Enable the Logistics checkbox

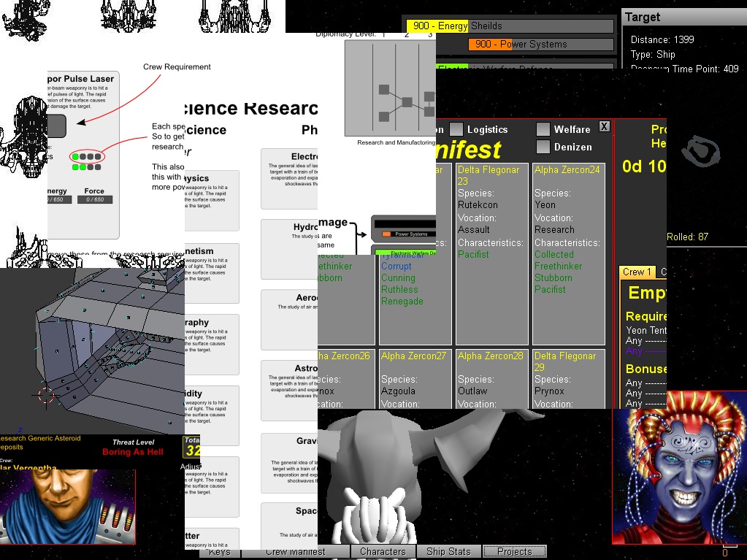point(456,129)
